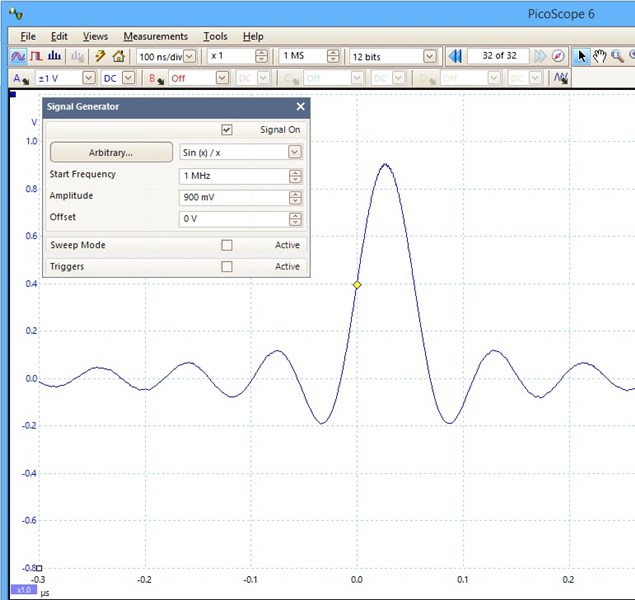Select the pointer selection tool
The width and height of the screenshot is (635, 600).
pos(582,56)
